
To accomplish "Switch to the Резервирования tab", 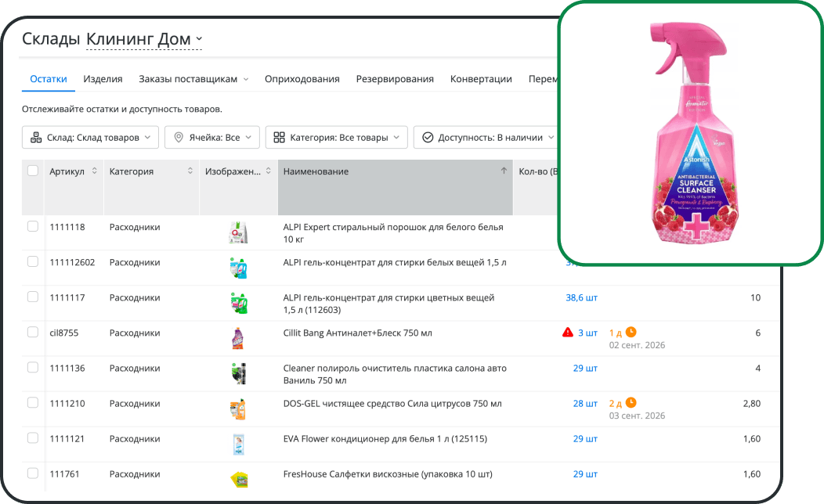I will point(395,79).
